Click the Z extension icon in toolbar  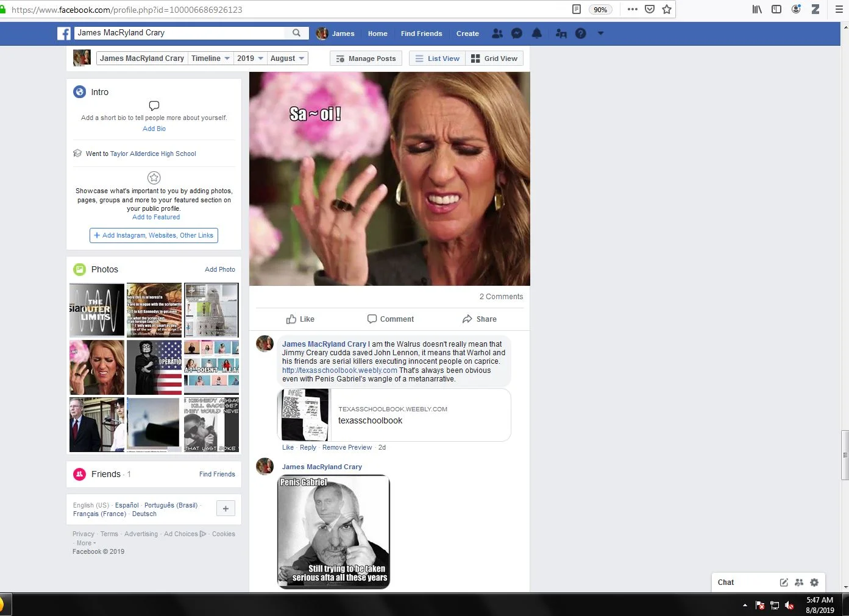tap(815, 9)
